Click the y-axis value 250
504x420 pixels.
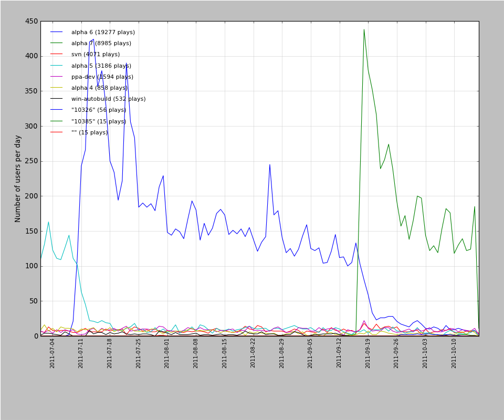[x=31, y=161]
